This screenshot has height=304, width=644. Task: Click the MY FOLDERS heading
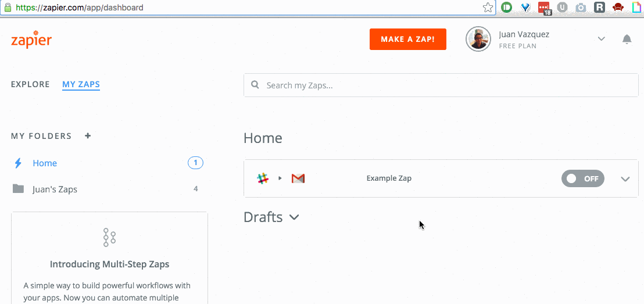[x=41, y=136]
